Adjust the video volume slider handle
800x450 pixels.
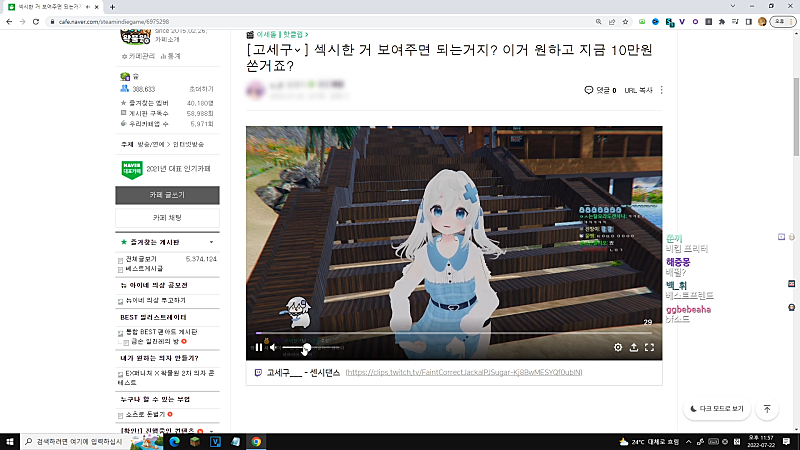307,347
